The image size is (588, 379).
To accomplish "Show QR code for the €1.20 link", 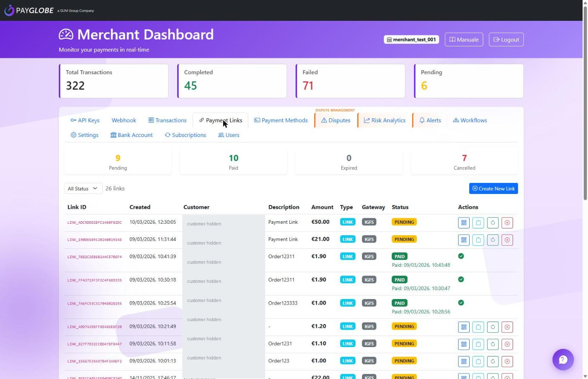I will click(x=464, y=327).
